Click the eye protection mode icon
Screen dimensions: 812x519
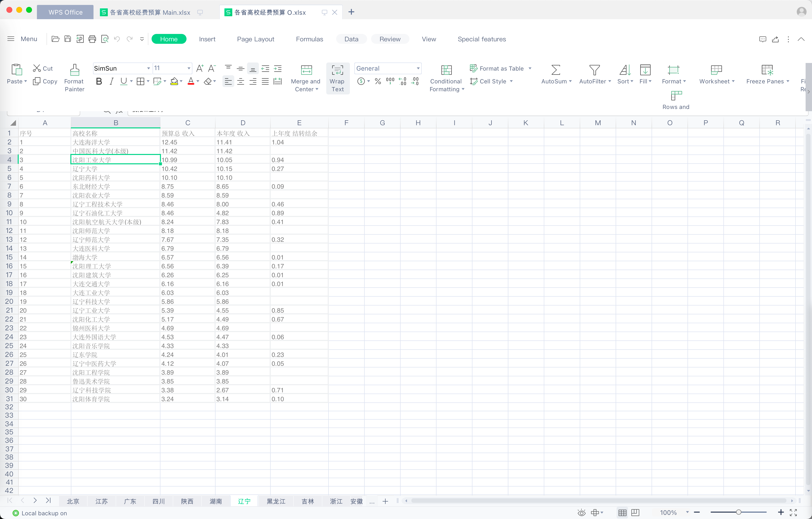tap(581, 513)
